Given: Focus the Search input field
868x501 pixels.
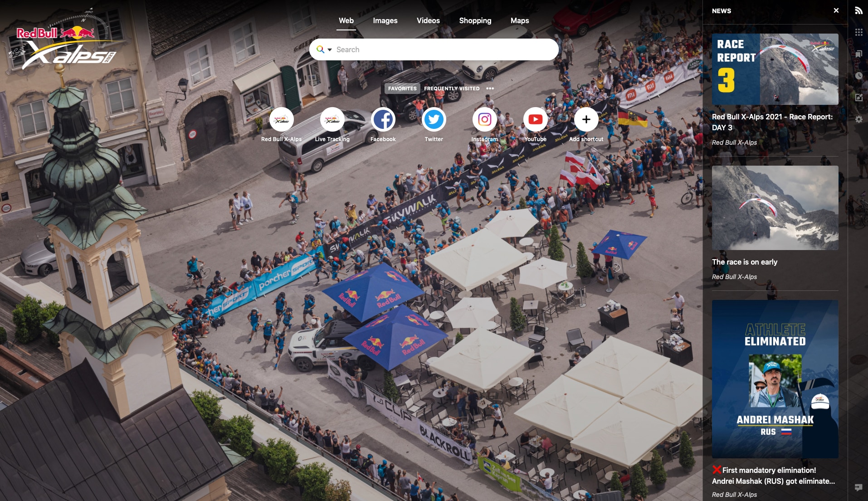Looking at the screenshot, I should pyautogui.click(x=434, y=49).
